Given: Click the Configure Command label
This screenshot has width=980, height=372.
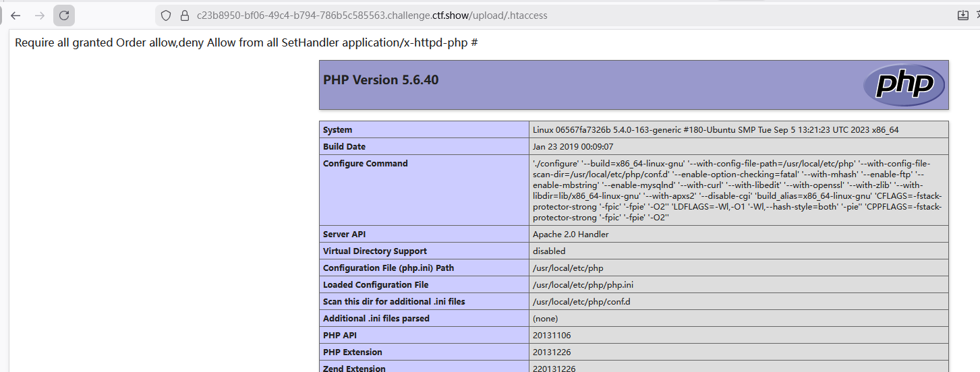Looking at the screenshot, I should tap(365, 164).
